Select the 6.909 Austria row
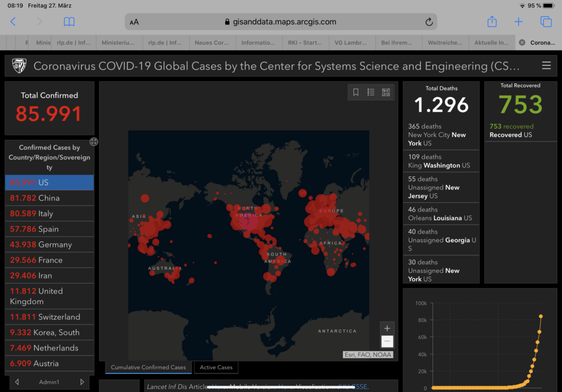This screenshot has width=562, height=392. click(49, 363)
